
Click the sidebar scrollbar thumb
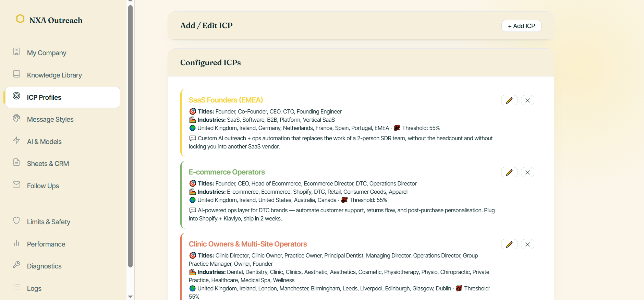tap(130, 136)
